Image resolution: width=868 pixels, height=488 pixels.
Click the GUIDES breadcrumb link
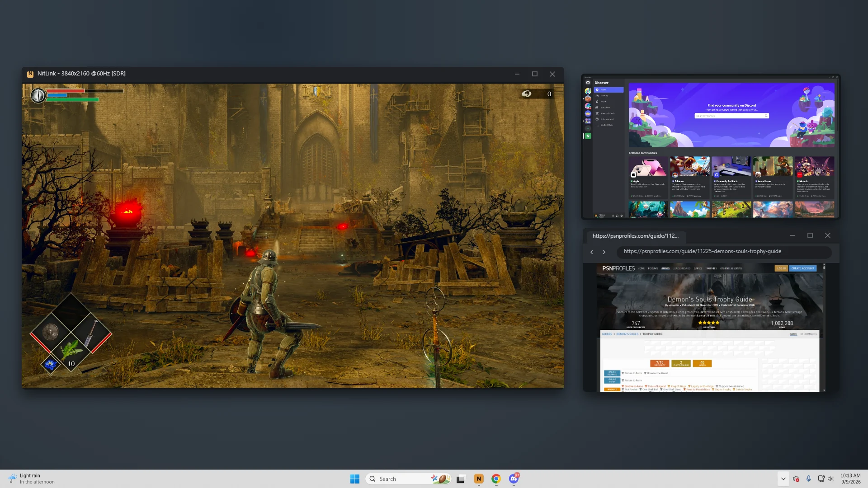click(x=607, y=334)
